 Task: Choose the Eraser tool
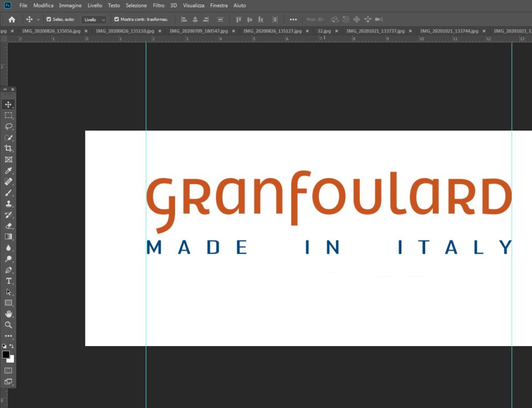[x=8, y=226]
